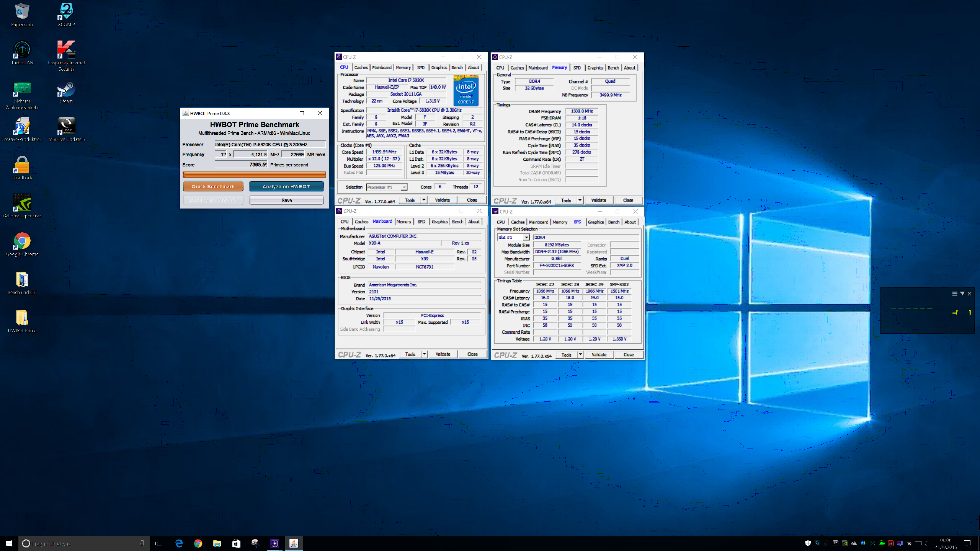
Task: Click Close in the Memory tab window
Action: pyautogui.click(x=628, y=200)
